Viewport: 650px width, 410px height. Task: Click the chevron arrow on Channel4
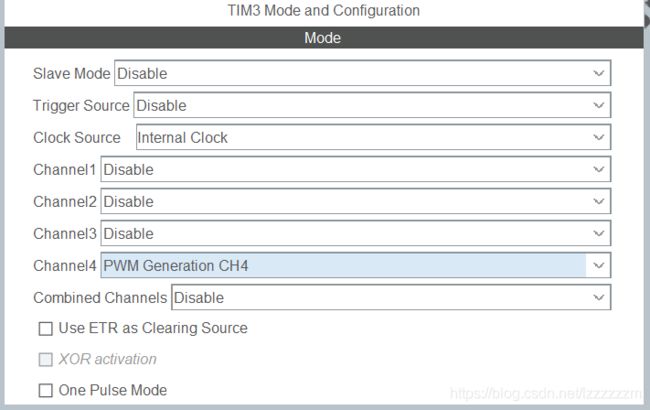coord(598,266)
